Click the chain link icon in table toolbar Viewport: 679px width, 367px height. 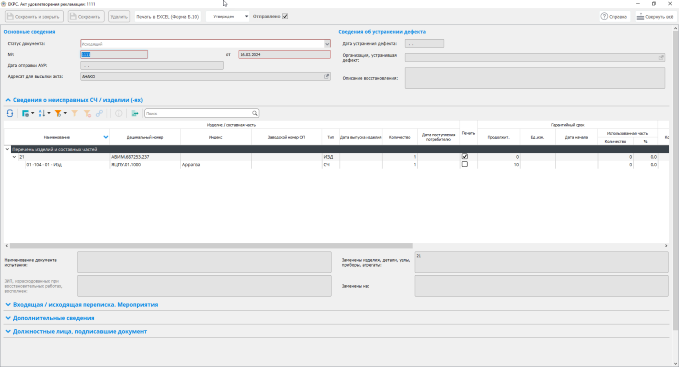point(99,113)
